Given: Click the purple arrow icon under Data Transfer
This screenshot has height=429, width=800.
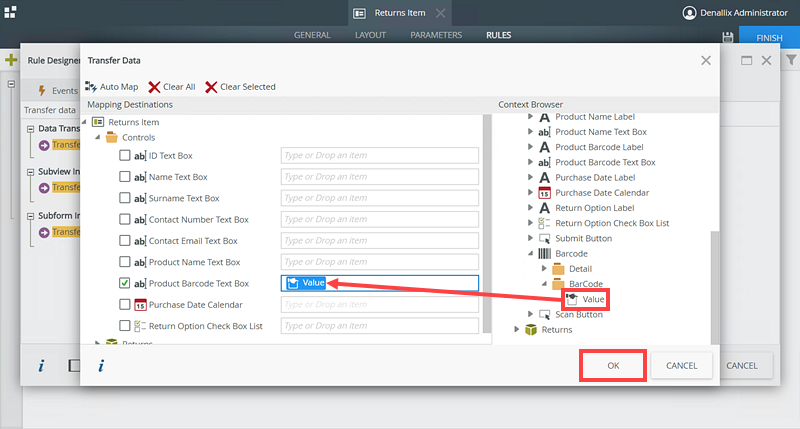Looking at the screenshot, I should pos(44,145).
